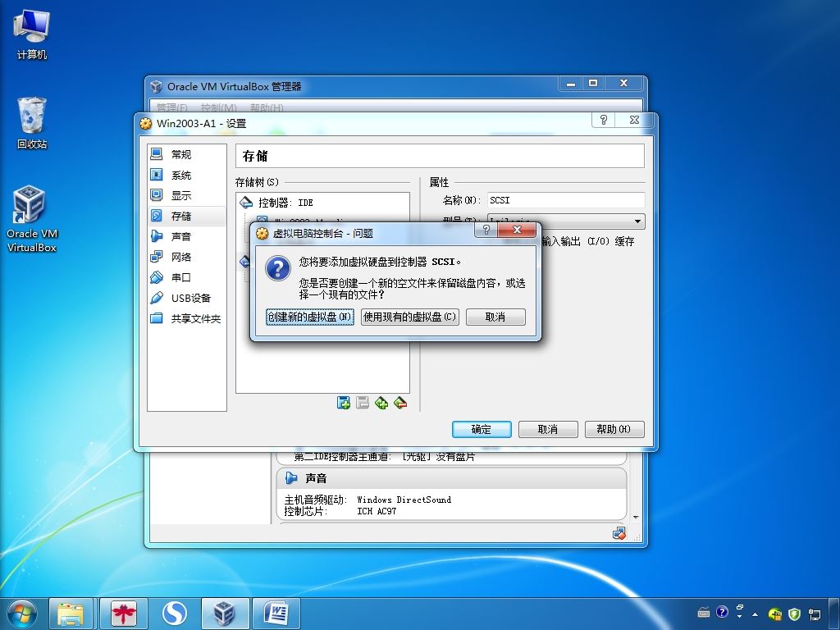Select the 计算机 desktop icon
The height and width of the screenshot is (630, 840).
(x=32, y=35)
